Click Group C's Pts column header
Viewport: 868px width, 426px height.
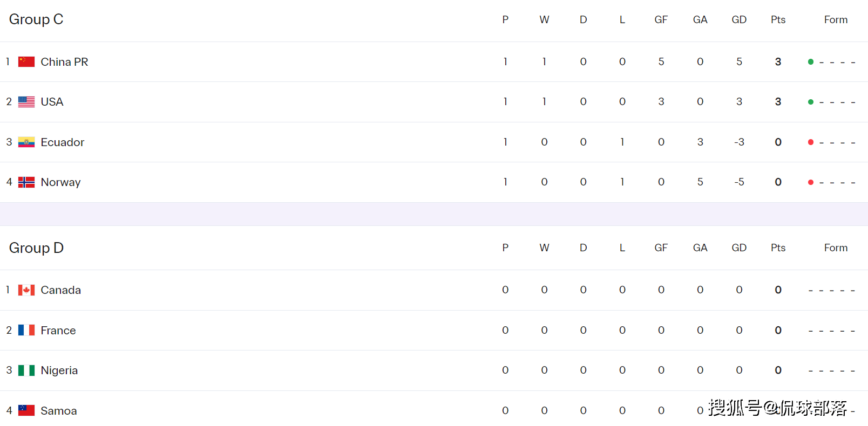click(x=778, y=20)
